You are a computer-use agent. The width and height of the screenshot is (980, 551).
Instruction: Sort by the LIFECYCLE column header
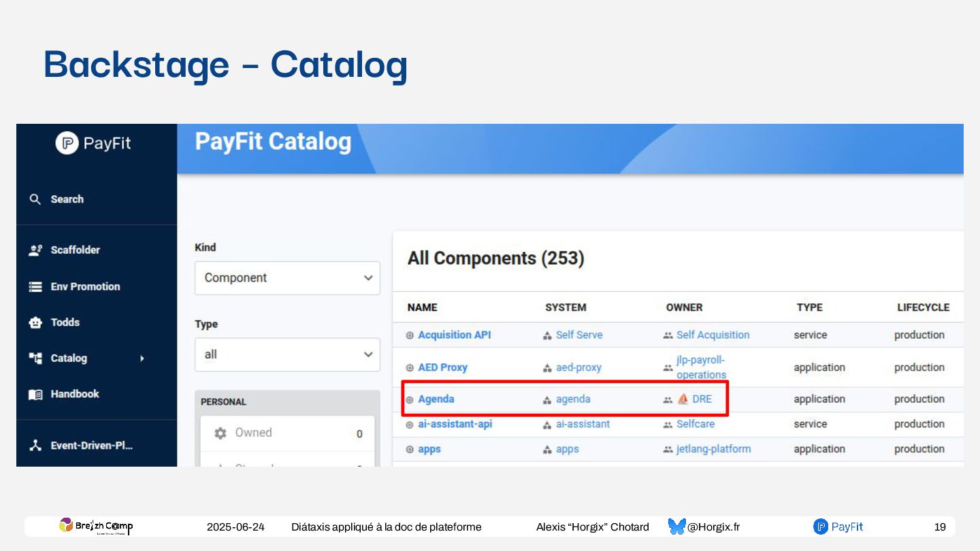[924, 307]
